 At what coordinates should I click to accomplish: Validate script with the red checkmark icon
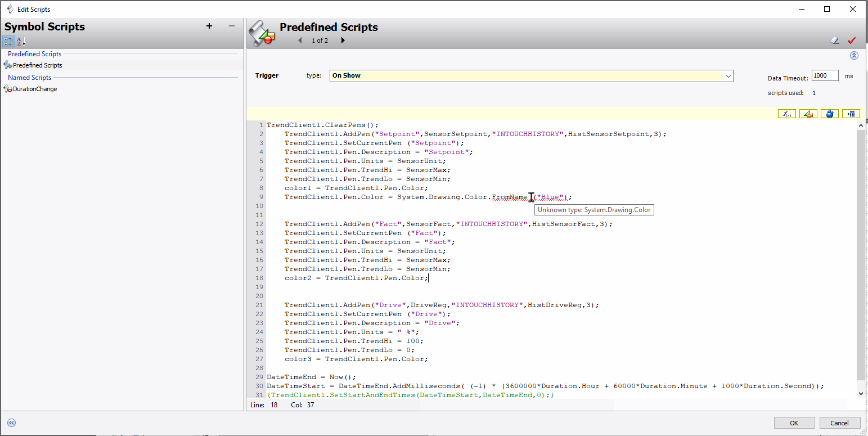tap(851, 41)
